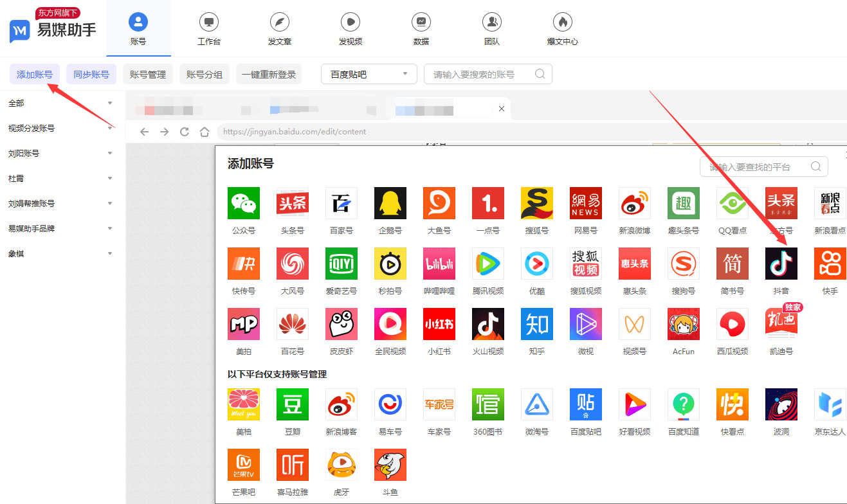This screenshot has height=504, width=847.
Task: Choose the 知乎 platform icon
Action: pos(536,324)
